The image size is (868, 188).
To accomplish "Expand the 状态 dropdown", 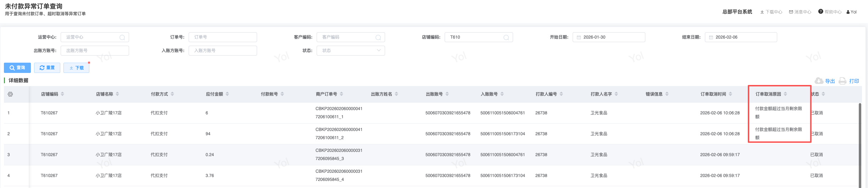I will click(351, 51).
